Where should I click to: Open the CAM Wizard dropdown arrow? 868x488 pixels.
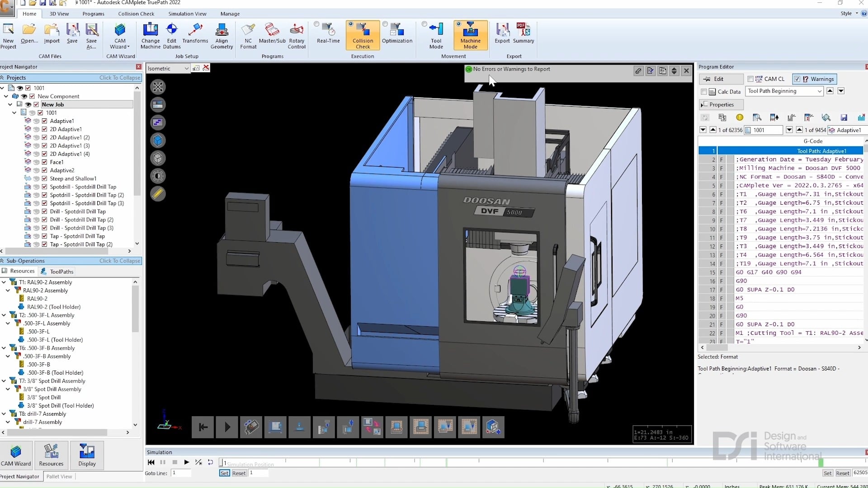(x=128, y=47)
